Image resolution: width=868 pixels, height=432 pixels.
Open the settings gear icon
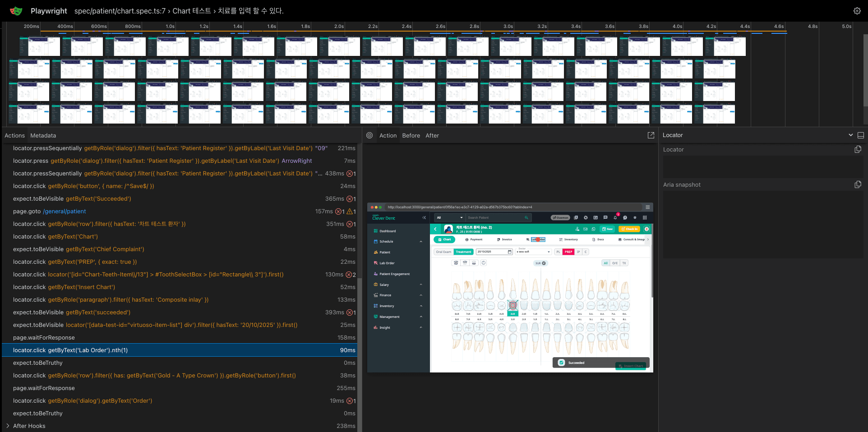(857, 11)
